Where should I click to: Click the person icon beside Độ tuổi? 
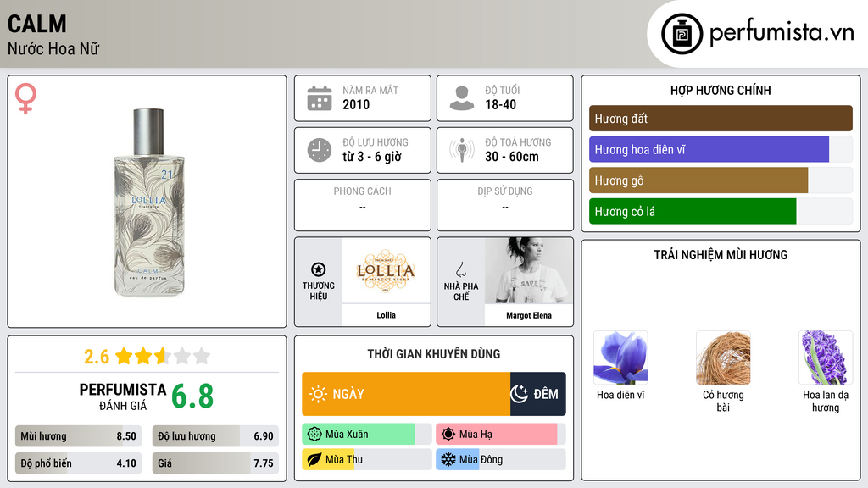click(x=462, y=98)
